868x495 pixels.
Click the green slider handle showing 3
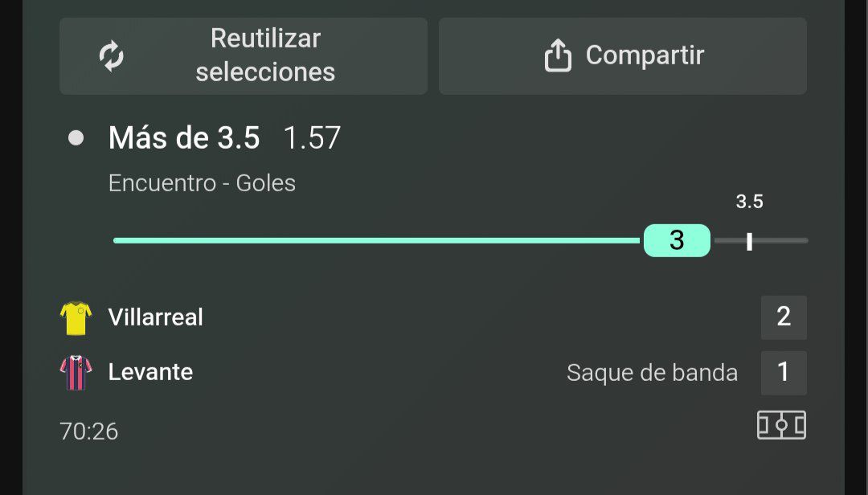(677, 240)
